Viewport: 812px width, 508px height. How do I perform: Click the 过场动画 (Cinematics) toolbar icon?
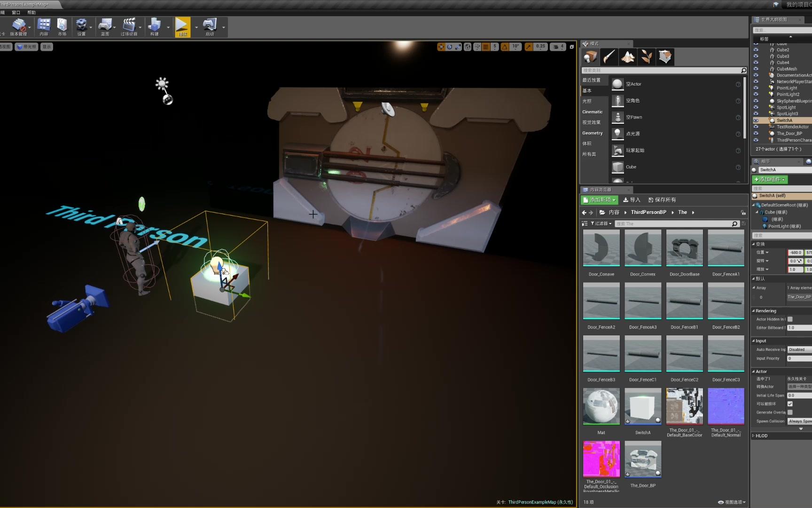tap(131, 27)
